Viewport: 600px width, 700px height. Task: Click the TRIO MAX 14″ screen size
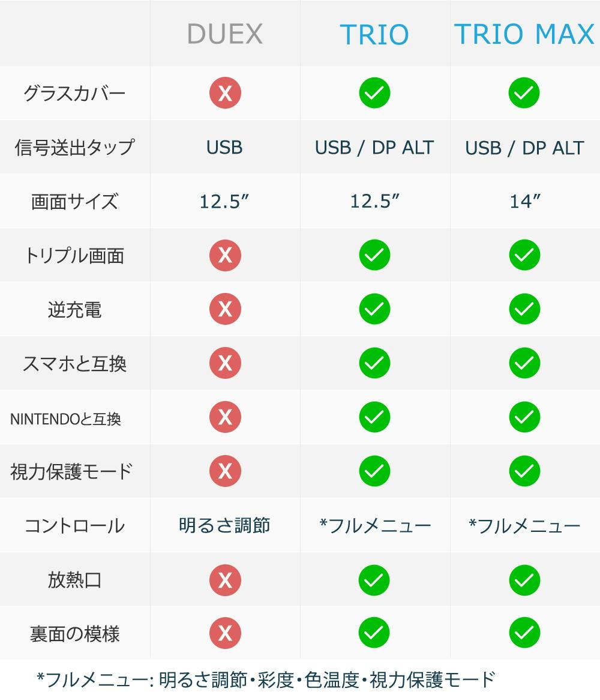click(x=524, y=202)
